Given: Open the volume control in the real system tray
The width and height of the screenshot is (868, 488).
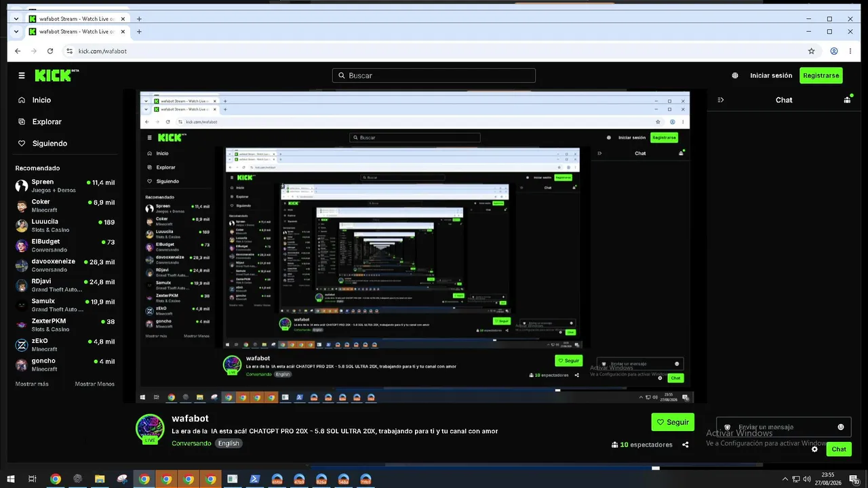Looking at the screenshot, I should click(806, 479).
